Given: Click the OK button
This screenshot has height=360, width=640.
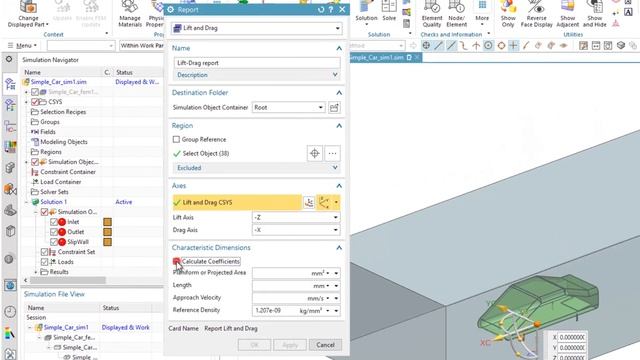Looking at the screenshot, I should pyautogui.click(x=254, y=345).
